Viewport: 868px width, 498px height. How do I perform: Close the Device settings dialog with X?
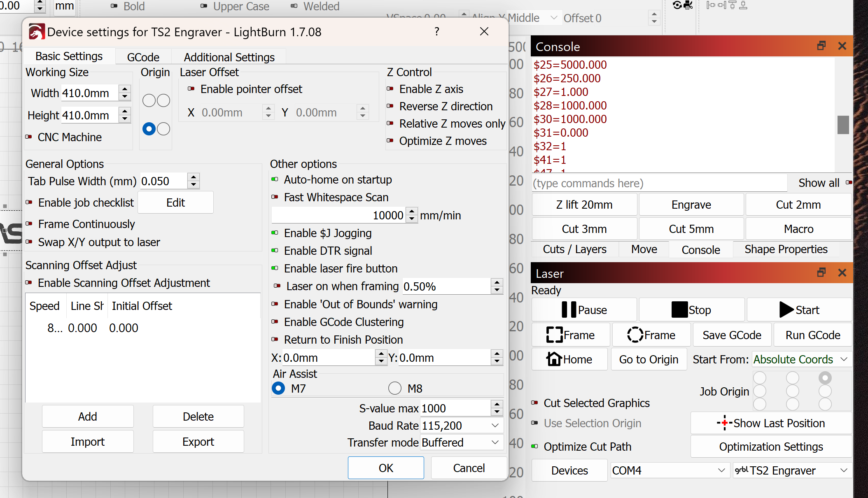tap(484, 32)
